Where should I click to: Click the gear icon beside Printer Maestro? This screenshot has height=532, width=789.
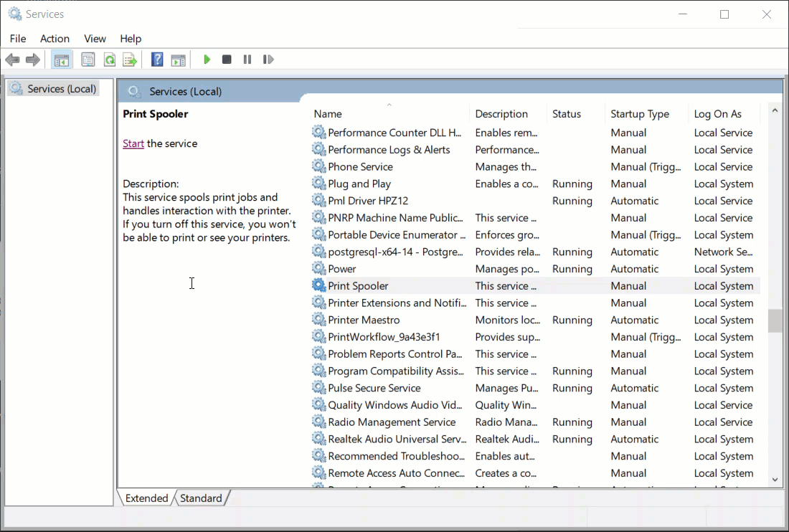click(319, 319)
